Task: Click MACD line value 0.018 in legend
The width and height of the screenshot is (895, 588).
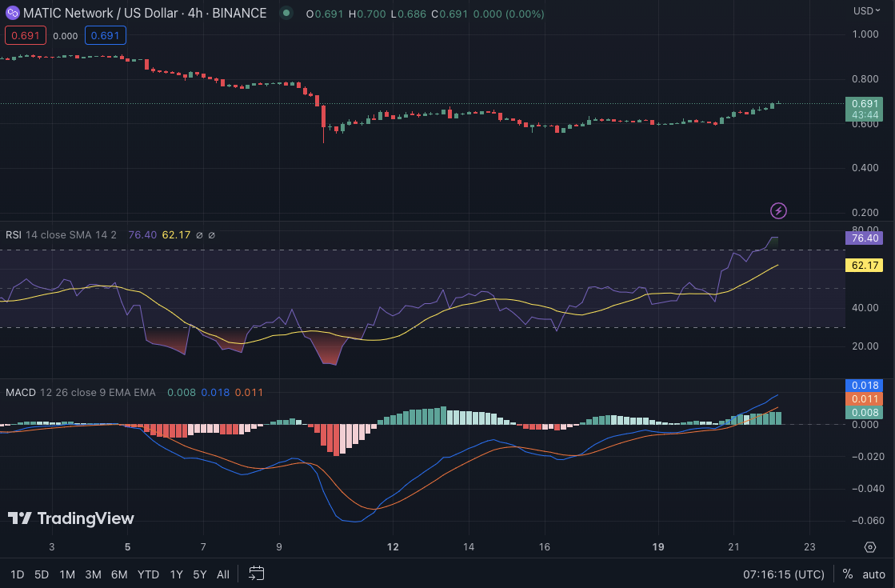Action: click(215, 393)
